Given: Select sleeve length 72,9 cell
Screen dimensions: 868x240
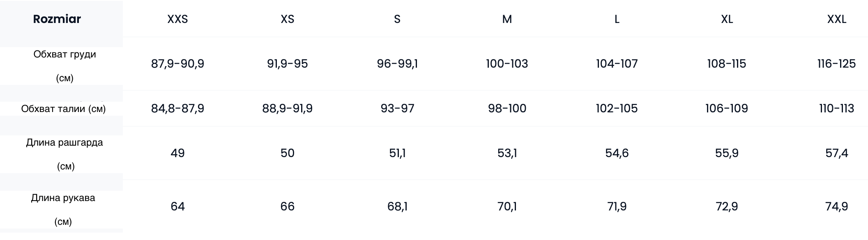Looking at the screenshot, I should point(727,206).
